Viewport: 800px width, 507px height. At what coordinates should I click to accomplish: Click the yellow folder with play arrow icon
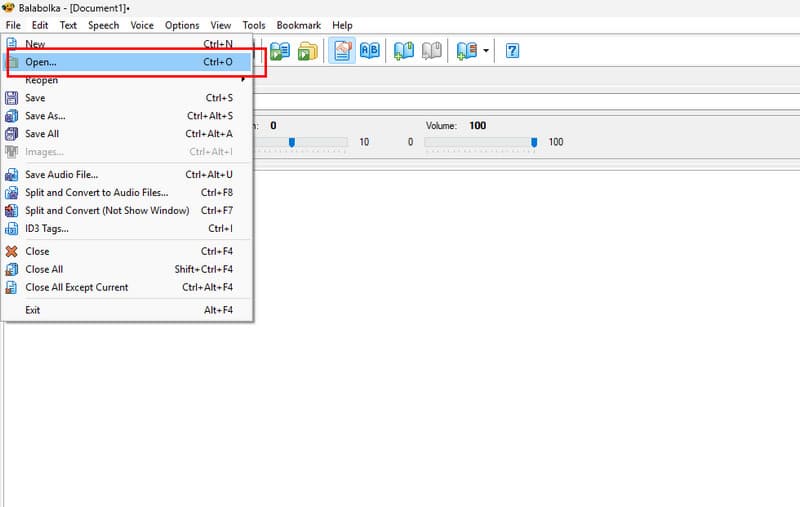tap(308, 50)
